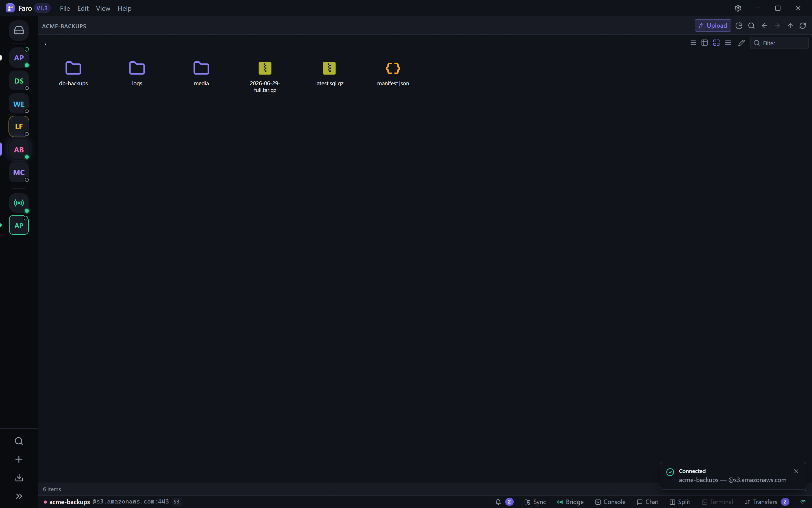This screenshot has width=812, height=508.
Task: Switch to the LF connection
Action: tap(19, 127)
